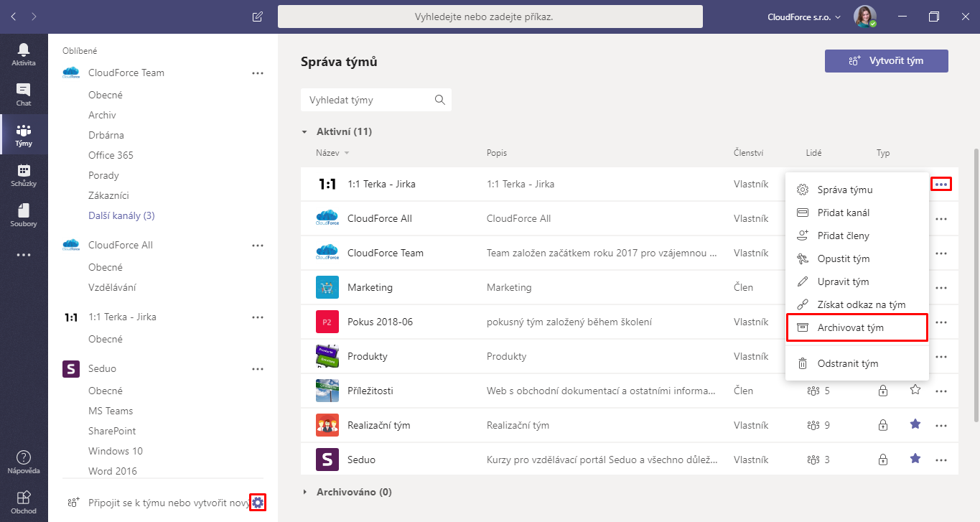This screenshot has width=980, height=522.
Task: Unfavorite the Realizační tým star
Action: point(915,424)
